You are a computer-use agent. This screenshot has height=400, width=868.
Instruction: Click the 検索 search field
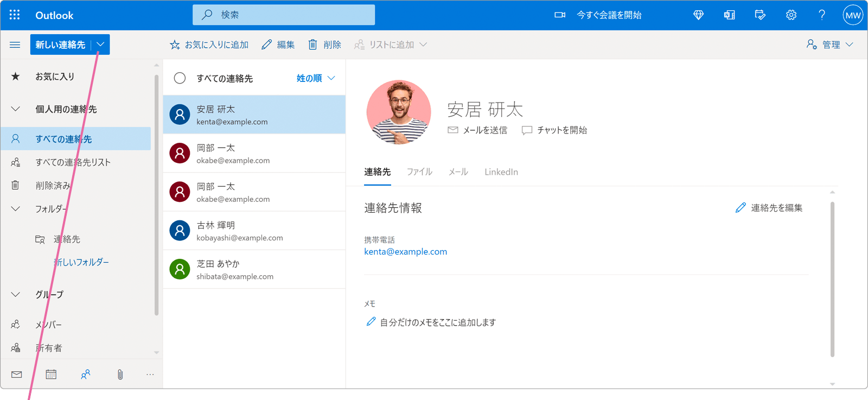click(284, 15)
